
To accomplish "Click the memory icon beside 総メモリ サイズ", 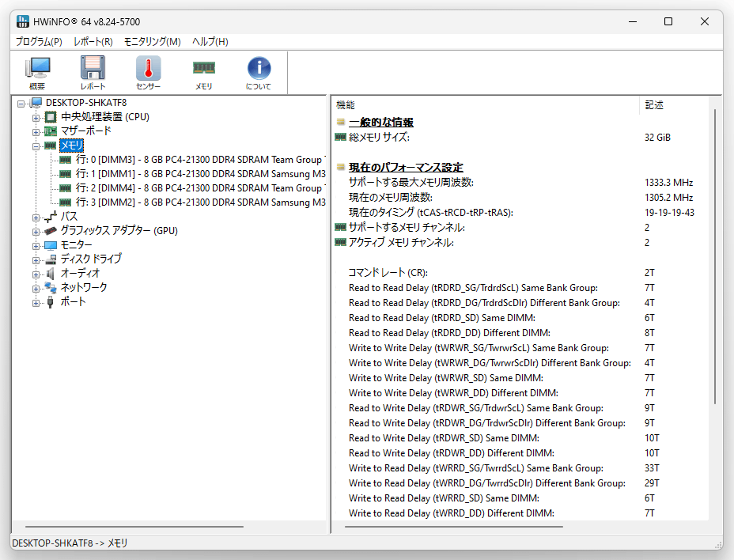I will point(341,137).
